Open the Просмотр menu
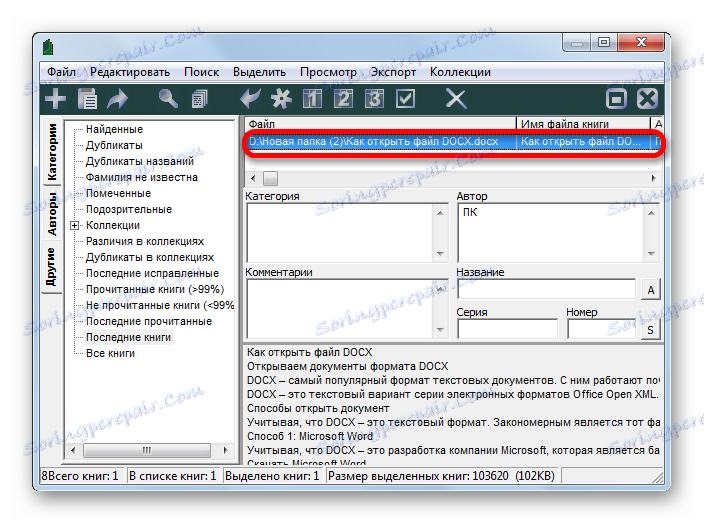Screen dimensions: 704x524 coord(328,72)
